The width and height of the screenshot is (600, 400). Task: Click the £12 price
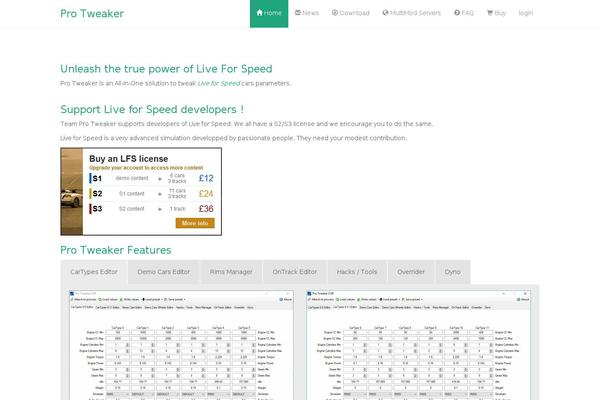[x=206, y=178]
